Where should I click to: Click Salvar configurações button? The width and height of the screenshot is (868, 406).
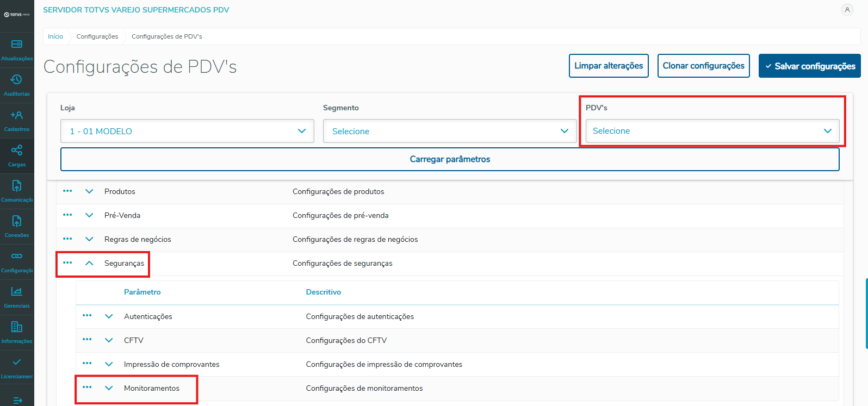[x=809, y=66]
